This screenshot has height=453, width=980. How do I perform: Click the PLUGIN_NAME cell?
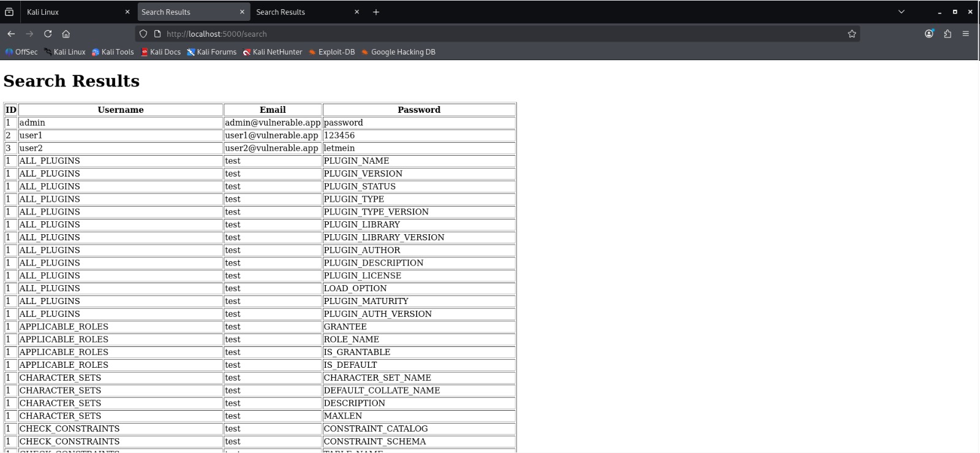tap(419, 161)
